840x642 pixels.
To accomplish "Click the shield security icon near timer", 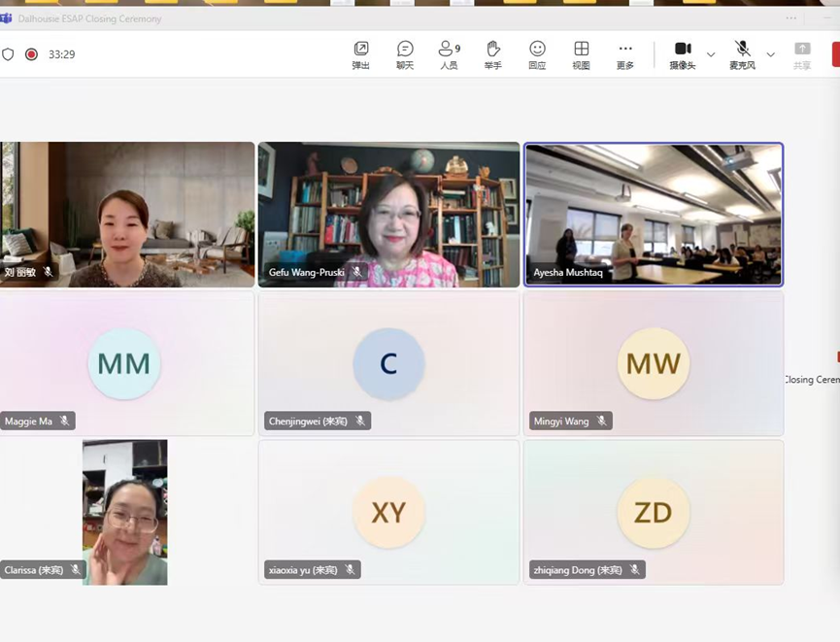I will [x=9, y=54].
